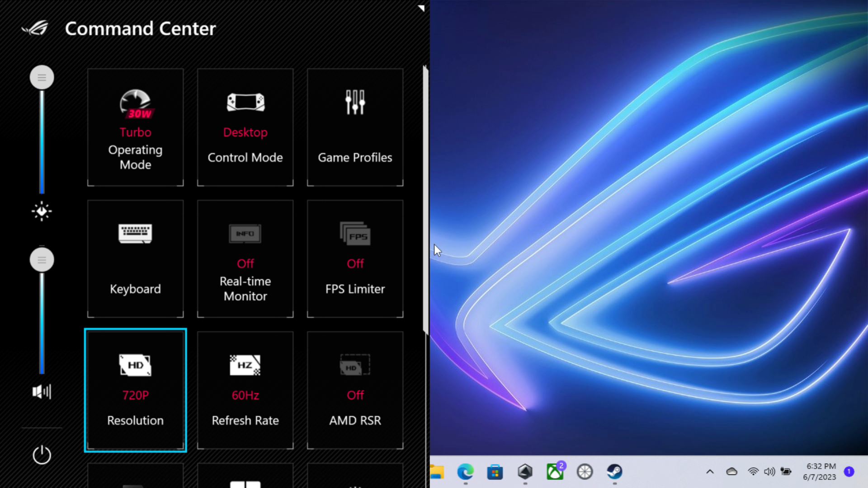The width and height of the screenshot is (868, 488).
Task: Toggle AMD RSR on
Action: [x=355, y=390]
